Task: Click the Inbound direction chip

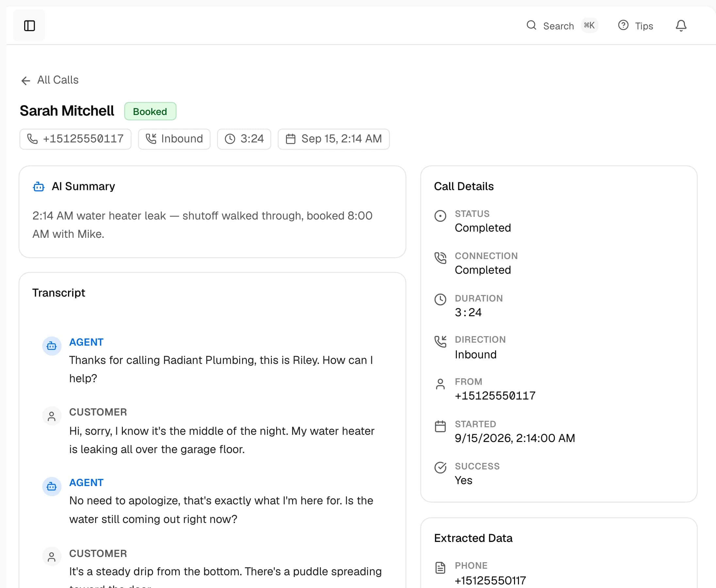Action: click(x=174, y=139)
